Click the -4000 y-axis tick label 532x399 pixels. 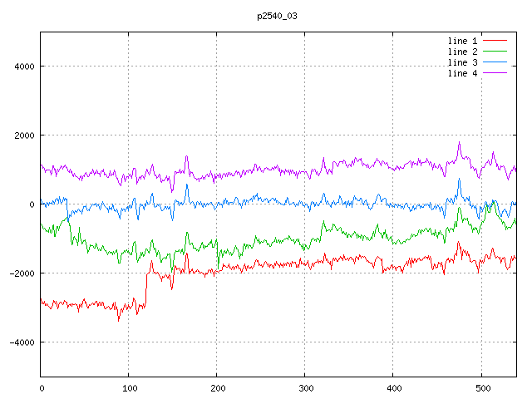point(21,342)
